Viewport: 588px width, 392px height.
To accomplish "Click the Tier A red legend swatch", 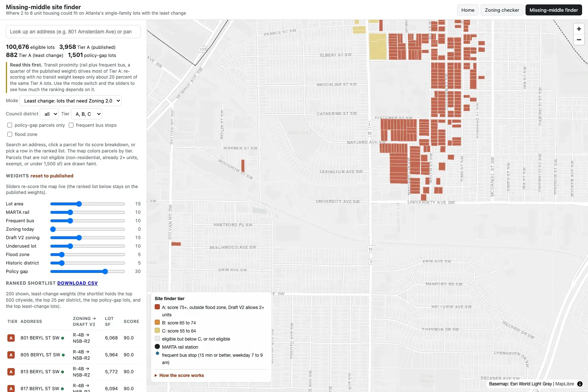I will (x=157, y=307).
